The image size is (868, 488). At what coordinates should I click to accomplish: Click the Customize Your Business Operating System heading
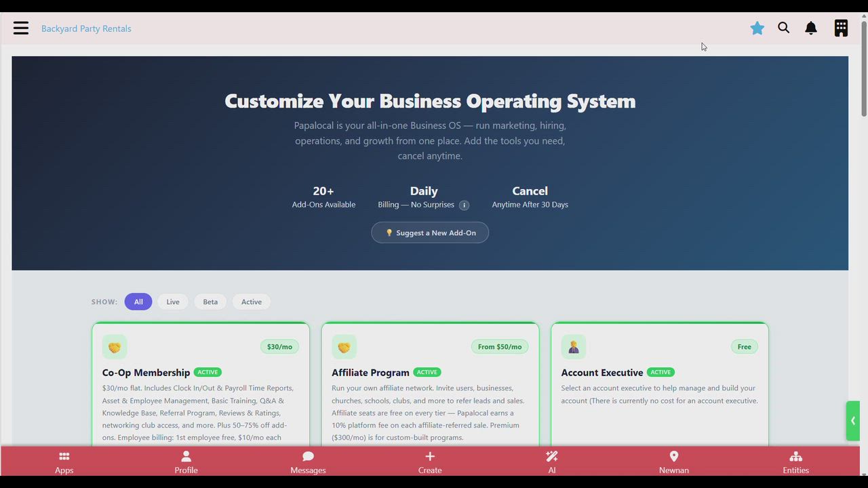pyautogui.click(x=430, y=101)
